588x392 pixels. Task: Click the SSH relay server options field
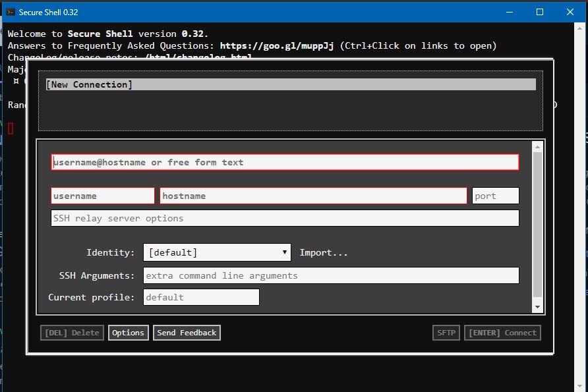point(285,218)
